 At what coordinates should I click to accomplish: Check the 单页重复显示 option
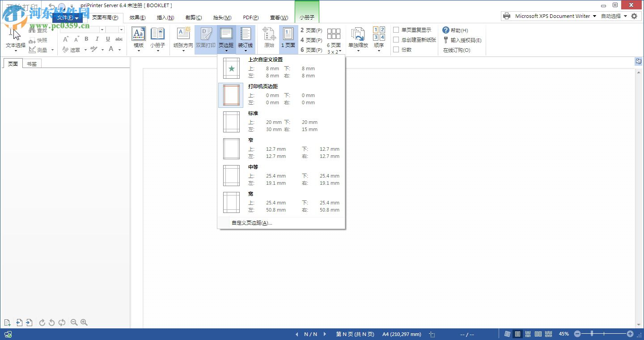[395, 30]
